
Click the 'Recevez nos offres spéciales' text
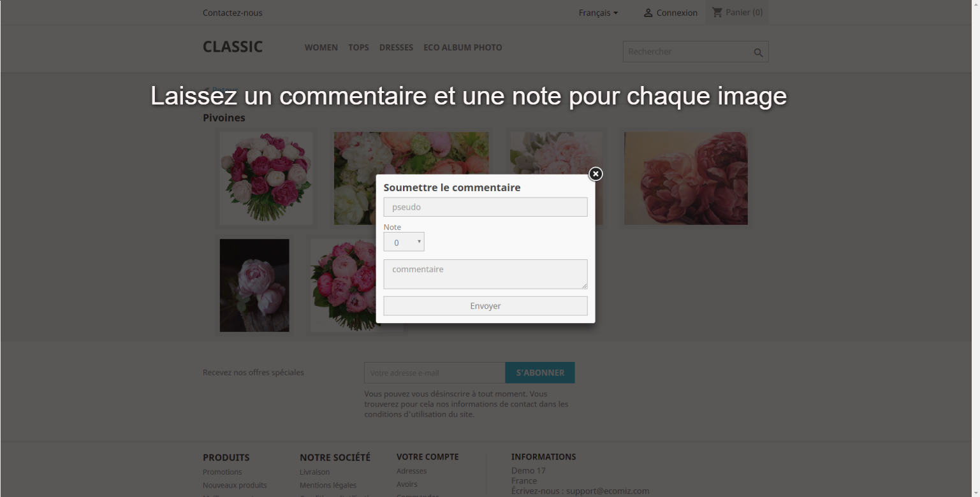[253, 372]
